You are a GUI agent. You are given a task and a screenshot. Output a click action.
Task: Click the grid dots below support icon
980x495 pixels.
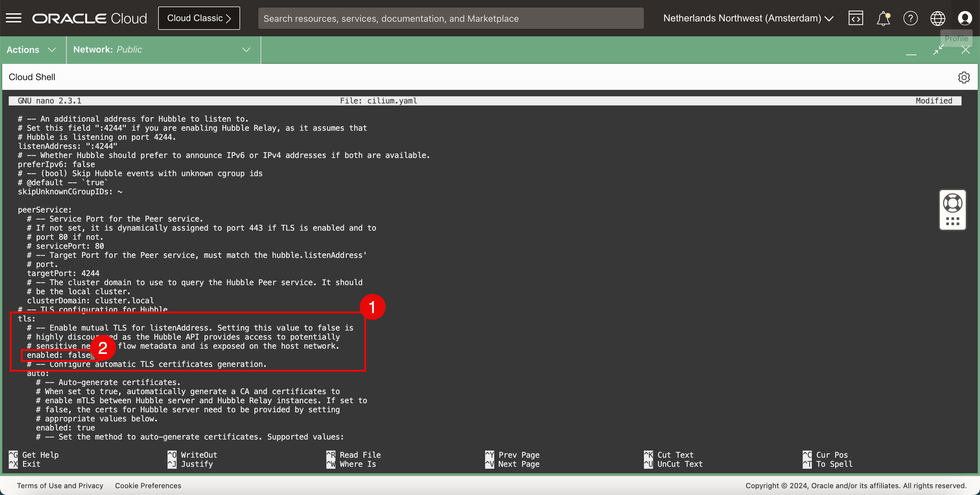[952, 221]
